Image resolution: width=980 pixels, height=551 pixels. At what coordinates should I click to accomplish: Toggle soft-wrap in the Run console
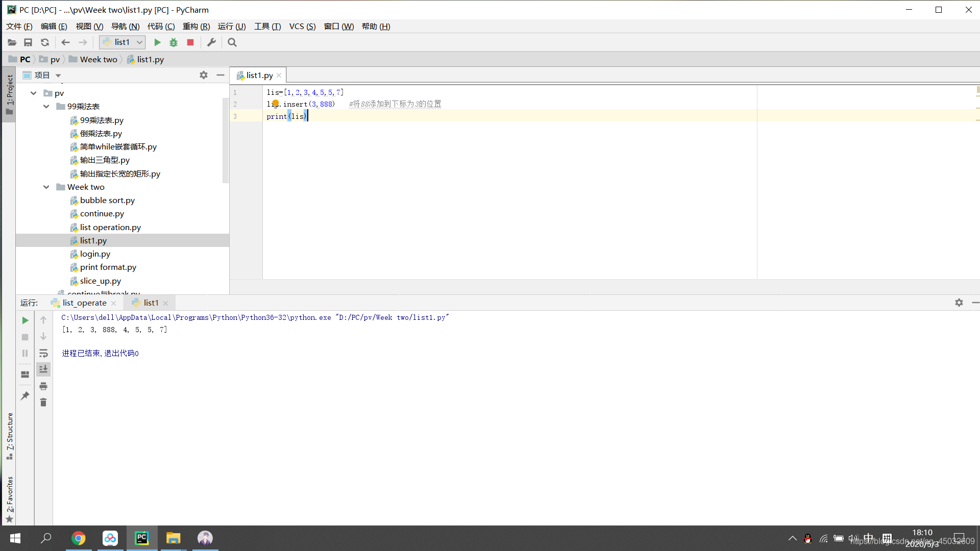pyautogui.click(x=43, y=353)
